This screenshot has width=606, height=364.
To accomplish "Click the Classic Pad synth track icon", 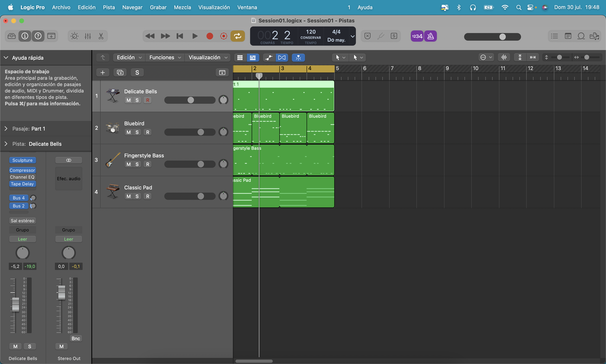I will [113, 192].
